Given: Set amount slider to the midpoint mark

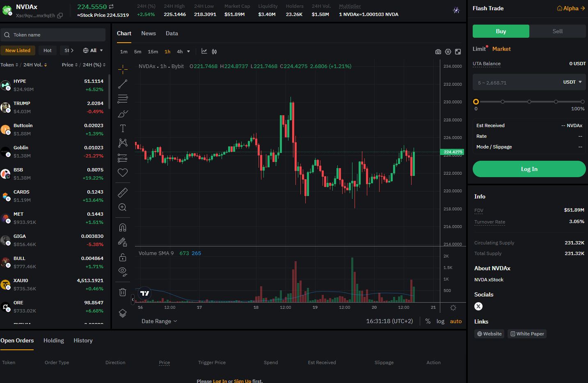Looking at the screenshot, I should coord(529,102).
